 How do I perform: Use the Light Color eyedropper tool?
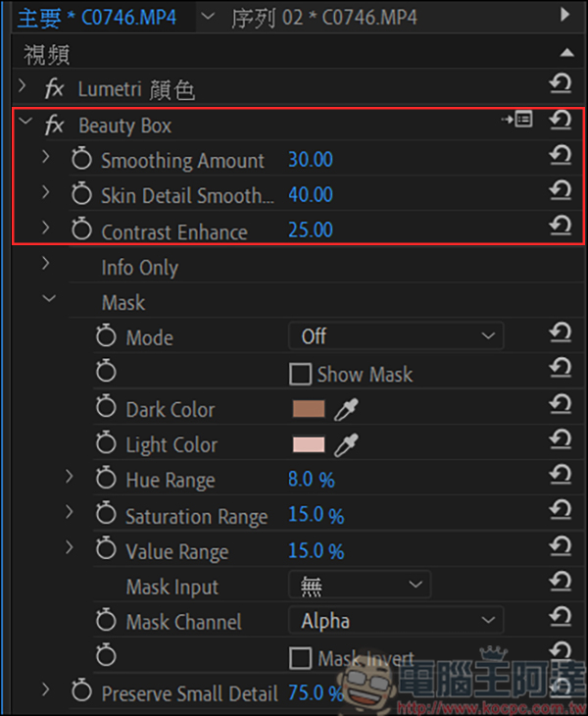click(x=346, y=444)
